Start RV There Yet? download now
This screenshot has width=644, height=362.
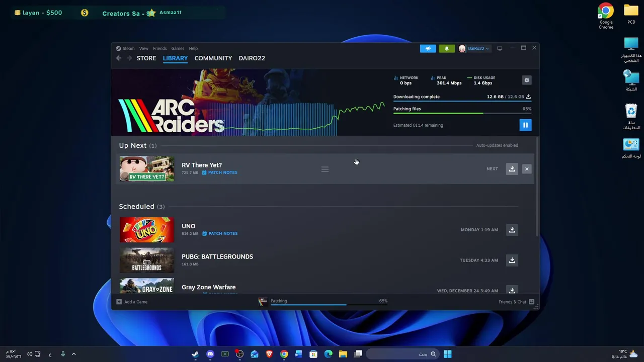pyautogui.click(x=512, y=169)
